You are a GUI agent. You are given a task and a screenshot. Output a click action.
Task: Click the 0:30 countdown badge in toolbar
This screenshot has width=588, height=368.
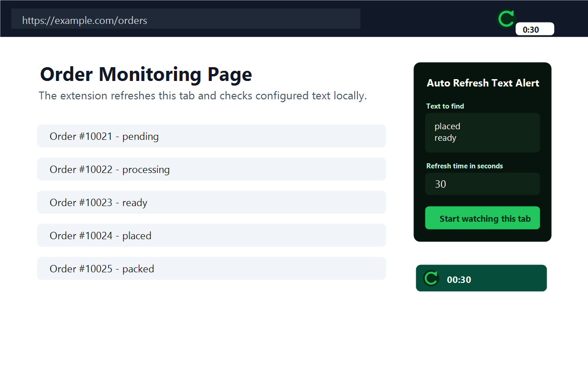[535, 29]
